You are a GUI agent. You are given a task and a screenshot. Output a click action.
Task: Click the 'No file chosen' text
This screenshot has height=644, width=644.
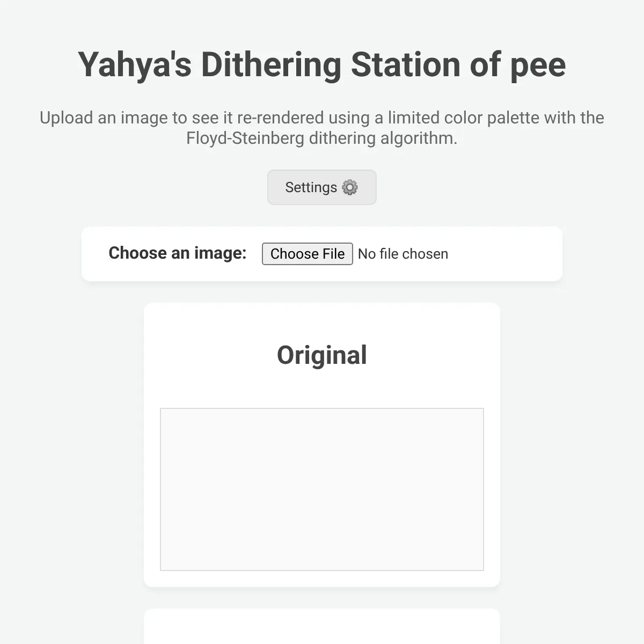(x=403, y=254)
